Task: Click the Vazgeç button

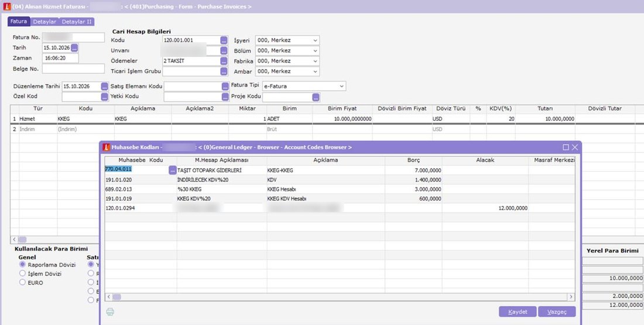Action: (x=557, y=312)
